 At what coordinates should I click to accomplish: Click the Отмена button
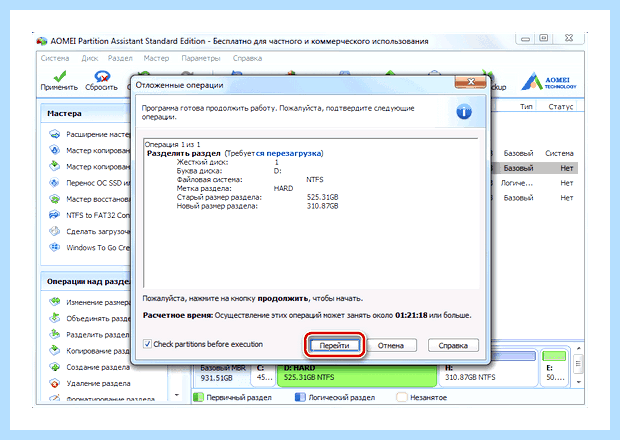pyautogui.click(x=391, y=345)
